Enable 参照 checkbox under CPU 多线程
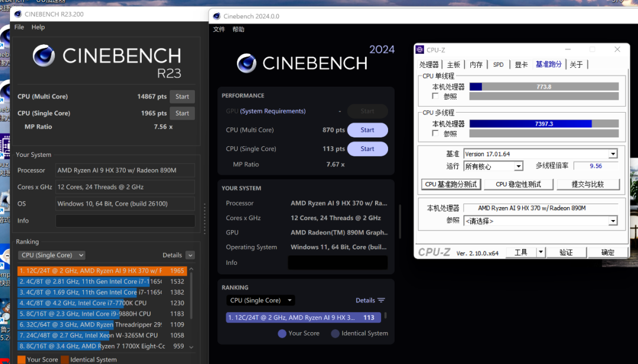 pos(435,133)
